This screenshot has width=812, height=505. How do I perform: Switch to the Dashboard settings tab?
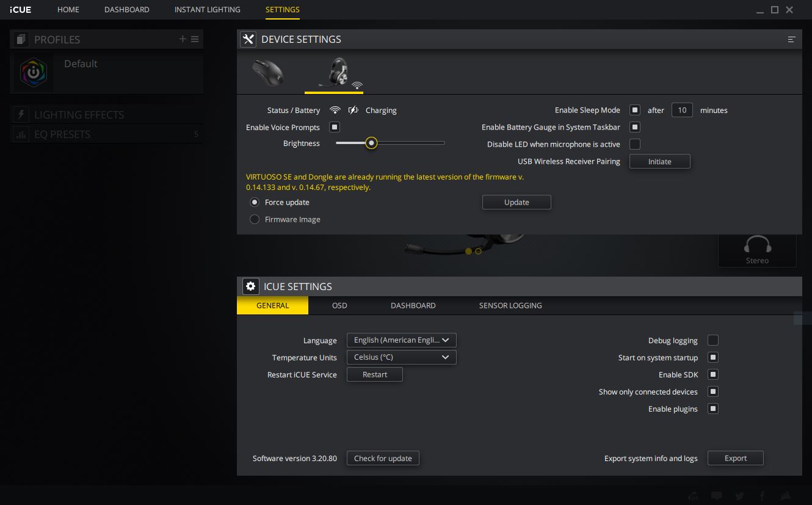(x=413, y=305)
